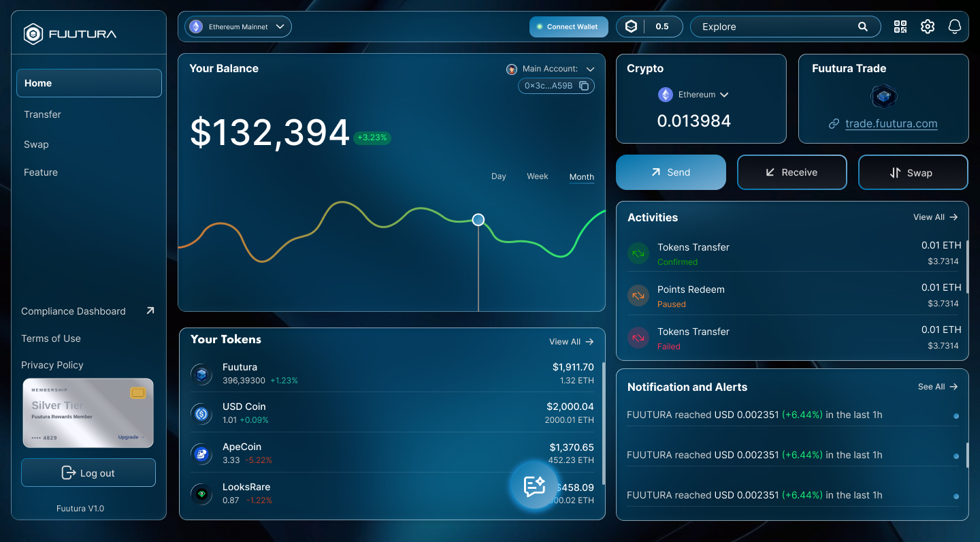
Task: Click the green Confirmed transfer icon
Action: click(638, 253)
